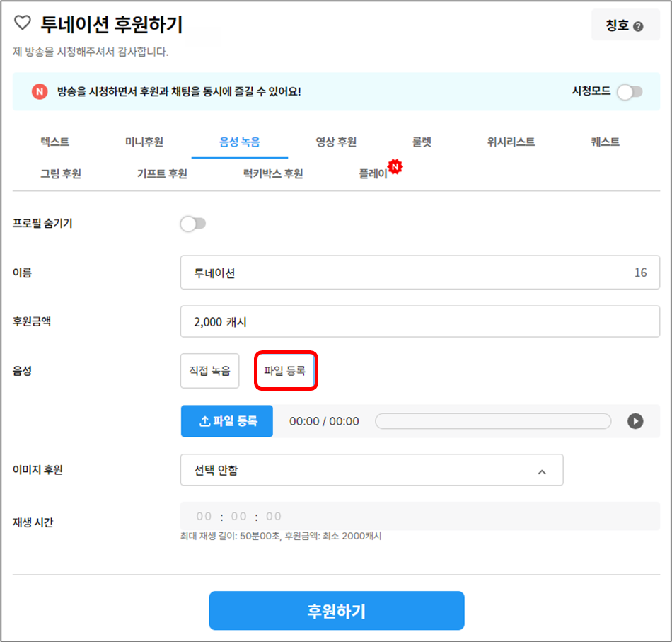Screen dimensions: 672x642
Task: Open the 칭호 help question-mark icon
Action: click(638, 27)
